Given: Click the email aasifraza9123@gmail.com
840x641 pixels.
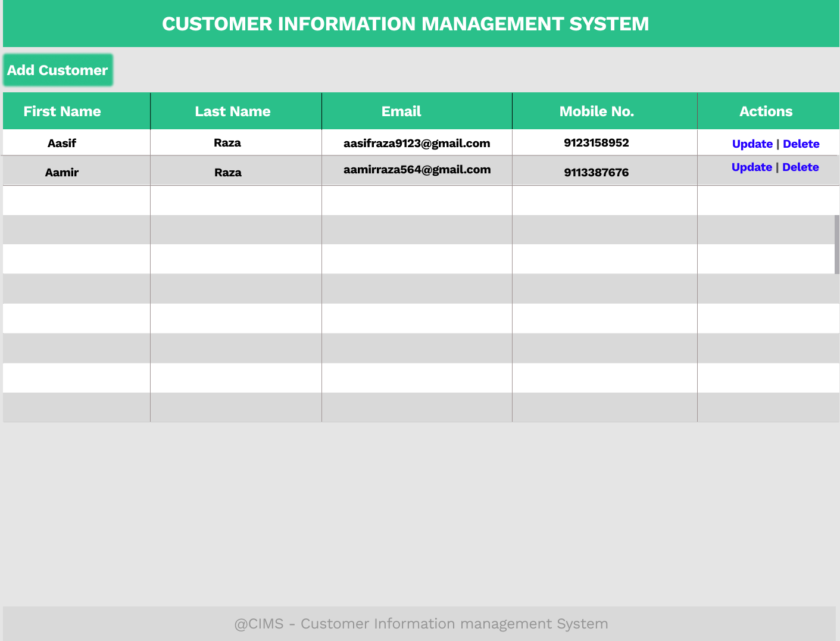Looking at the screenshot, I should point(417,143).
